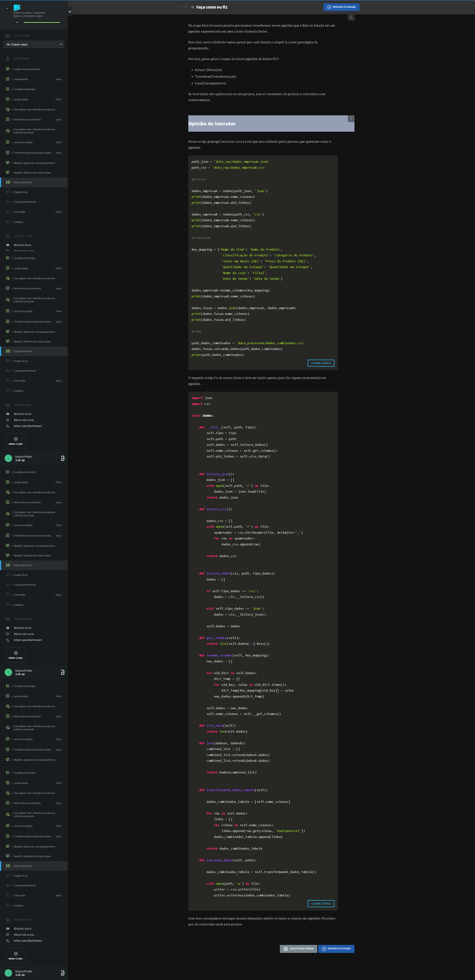Image resolution: width=475 pixels, height=980 pixels.
Task: Expand the '06. Criando classe' lesson dropdown
Action: point(34,45)
